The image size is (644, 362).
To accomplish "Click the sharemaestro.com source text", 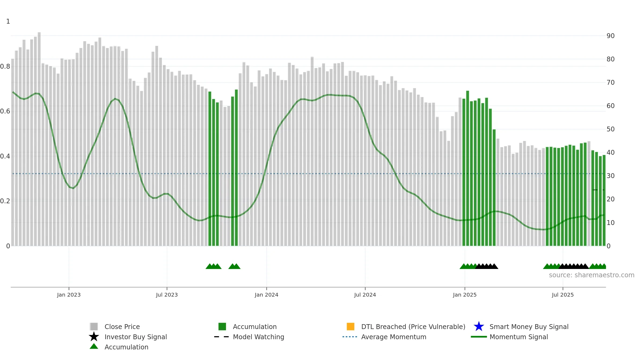I will pos(592,275).
